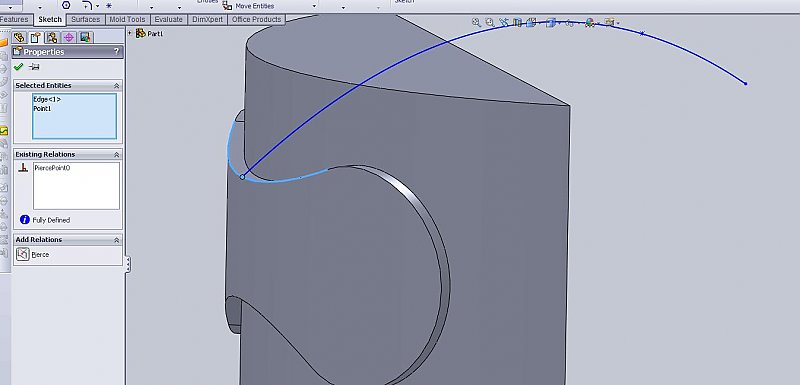The image size is (800, 385).
Task: Click the keep-visible pushpin icon
Action: coord(34,67)
